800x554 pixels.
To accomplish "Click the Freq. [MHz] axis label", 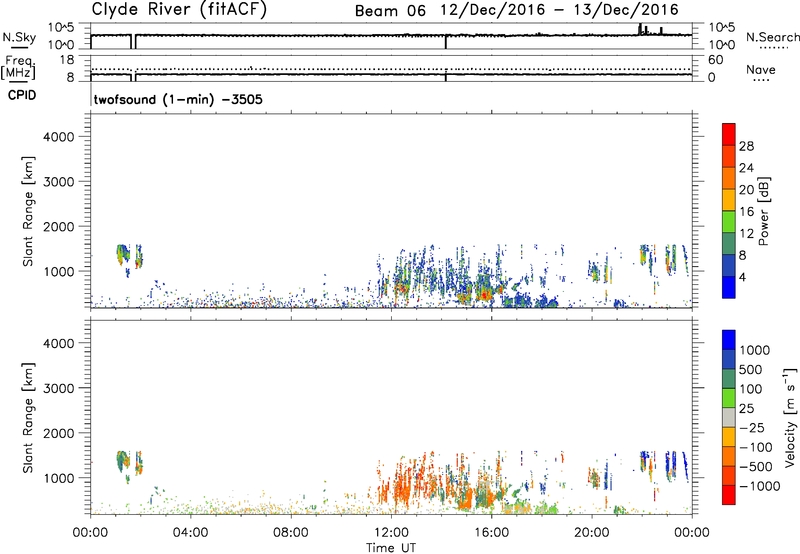I will 19,68.
